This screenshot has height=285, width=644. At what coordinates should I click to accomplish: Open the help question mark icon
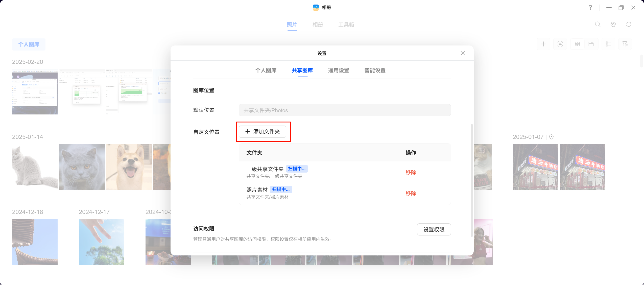(590, 8)
